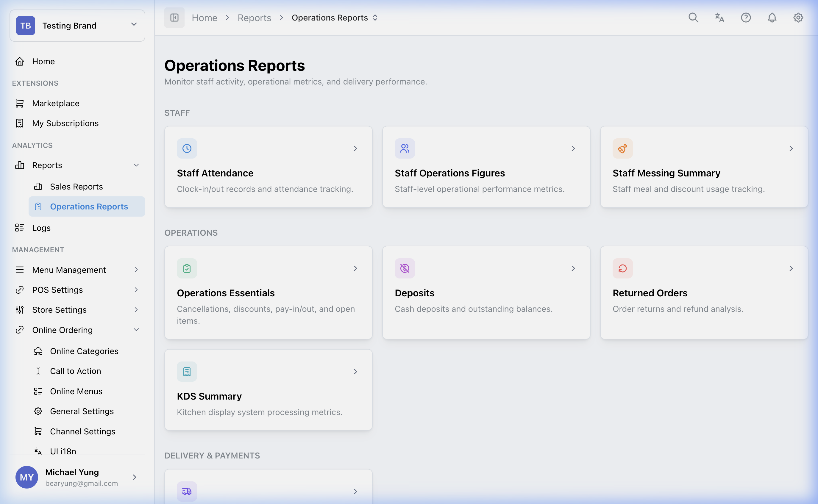Open the Operations Reports breadcrumb selector

click(x=375, y=17)
